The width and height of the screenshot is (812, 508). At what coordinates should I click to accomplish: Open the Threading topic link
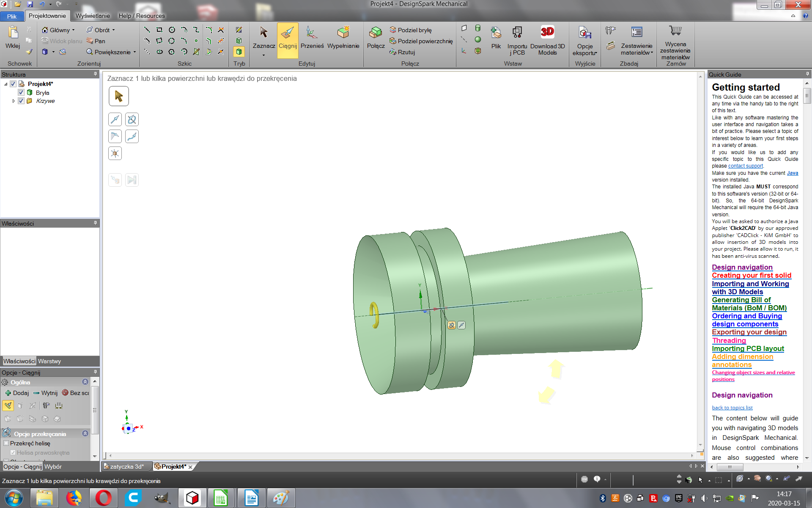pos(729,340)
